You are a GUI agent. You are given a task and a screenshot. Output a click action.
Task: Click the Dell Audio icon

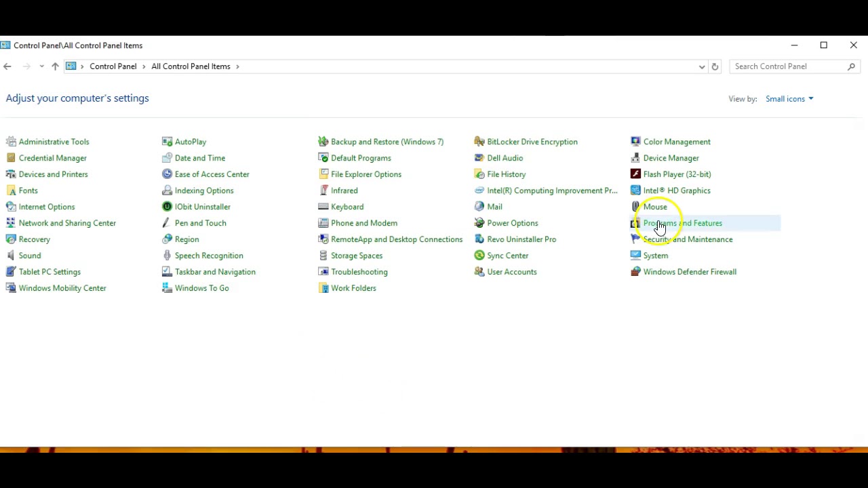click(479, 158)
